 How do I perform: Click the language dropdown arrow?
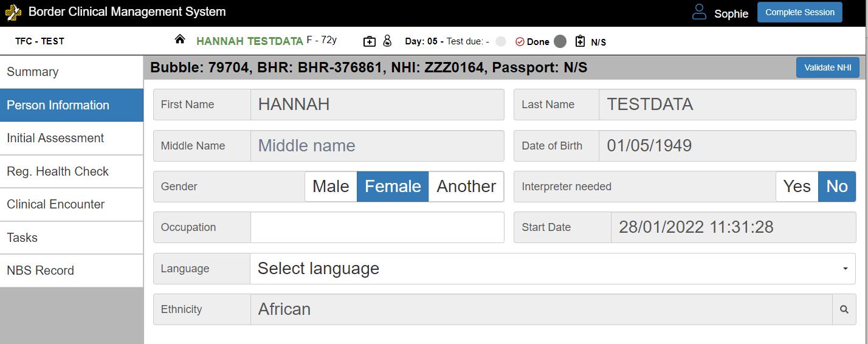(845, 269)
